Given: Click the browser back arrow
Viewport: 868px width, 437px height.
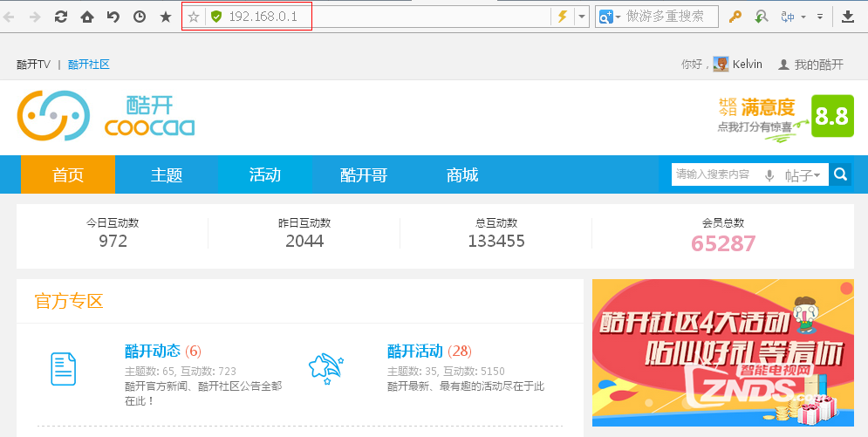Looking at the screenshot, I should pos(9,17).
